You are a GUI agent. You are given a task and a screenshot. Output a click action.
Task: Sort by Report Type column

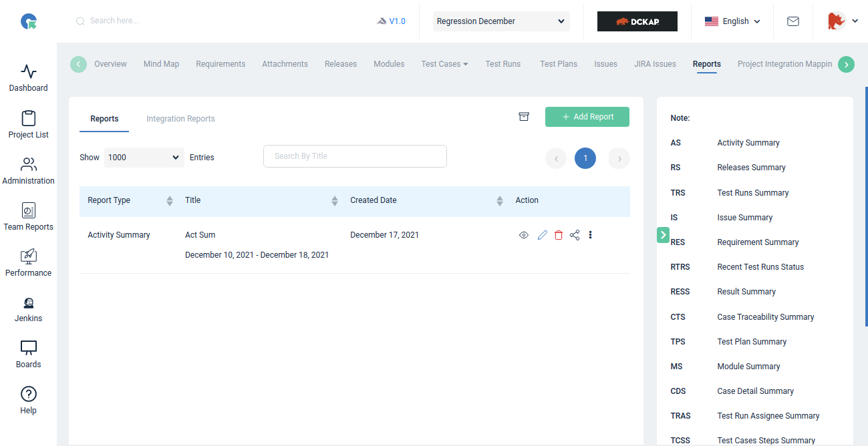coord(170,200)
